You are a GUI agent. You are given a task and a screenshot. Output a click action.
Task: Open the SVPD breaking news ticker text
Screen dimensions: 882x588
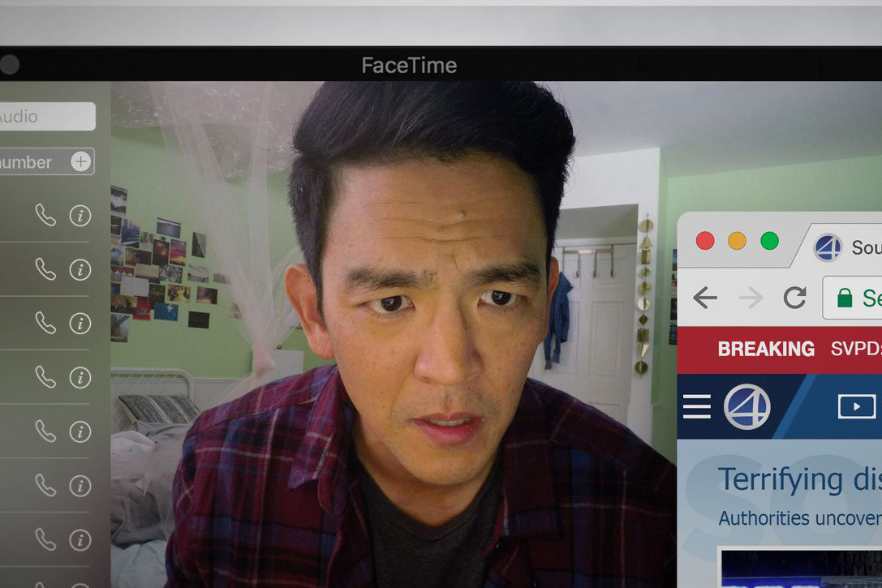pos(856,349)
